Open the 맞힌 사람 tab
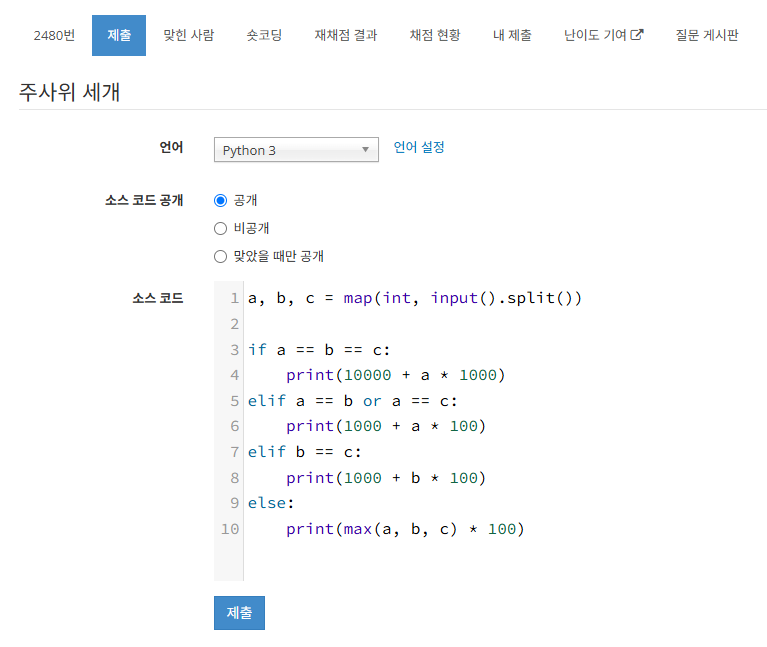This screenshot has width=767, height=647. [188, 35]
